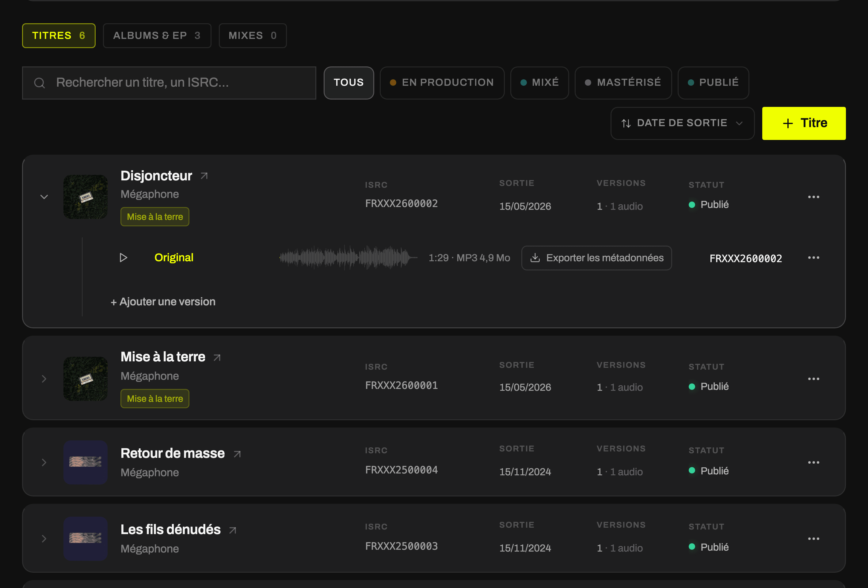Viewport: 868px width, 588px height.
Task: Open Retour de masse external link arrow
Action: pyautogui.click(x=237, y=454)
